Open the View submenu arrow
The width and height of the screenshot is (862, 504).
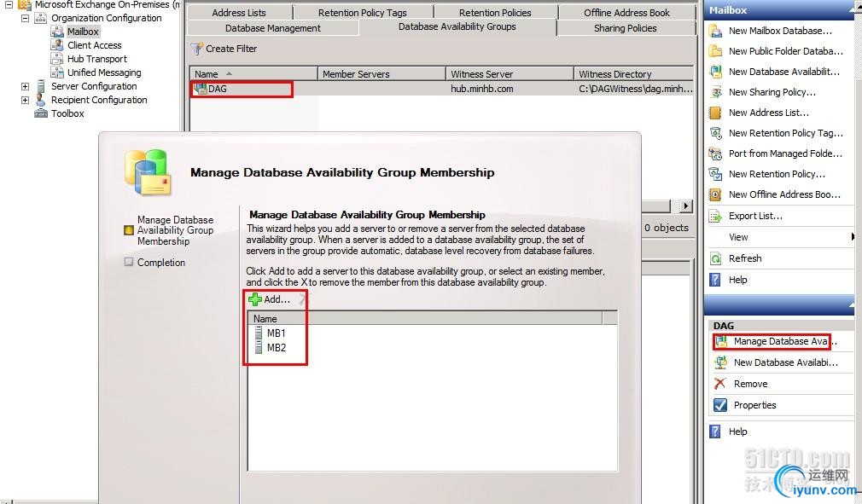tap(852, 237)
